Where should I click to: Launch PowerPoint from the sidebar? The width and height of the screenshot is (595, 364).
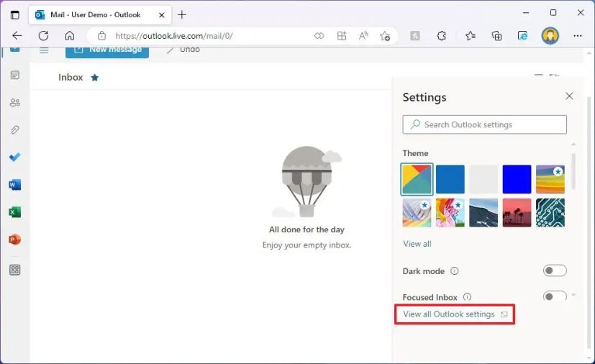click(15, 240)
